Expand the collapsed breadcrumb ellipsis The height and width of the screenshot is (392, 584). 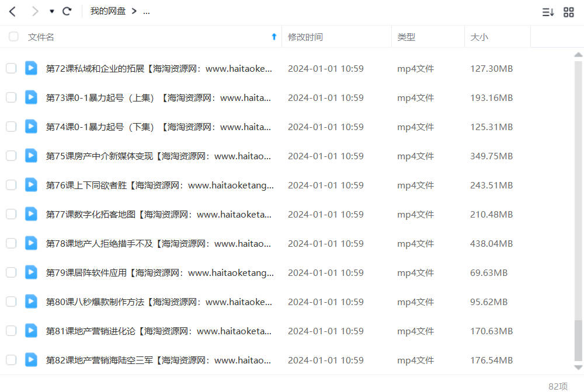pos(147,12)
